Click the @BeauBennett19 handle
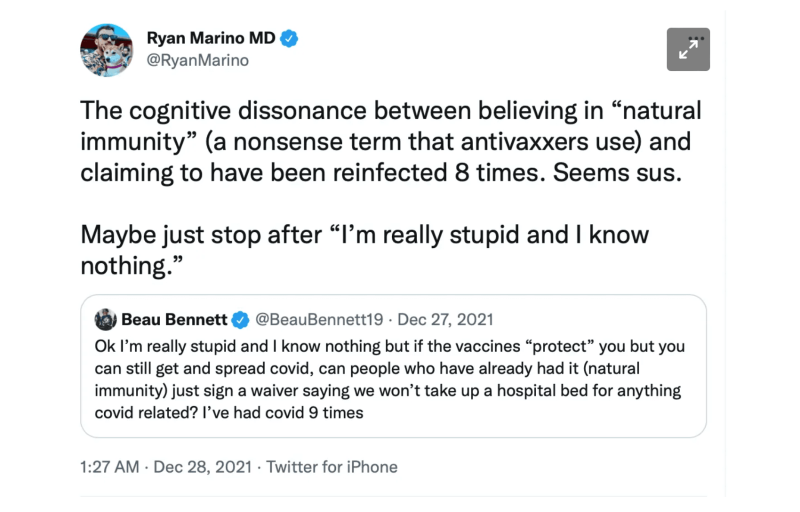Image resolution: width=800 pixels, height=512 pixels. click(319, 319)
